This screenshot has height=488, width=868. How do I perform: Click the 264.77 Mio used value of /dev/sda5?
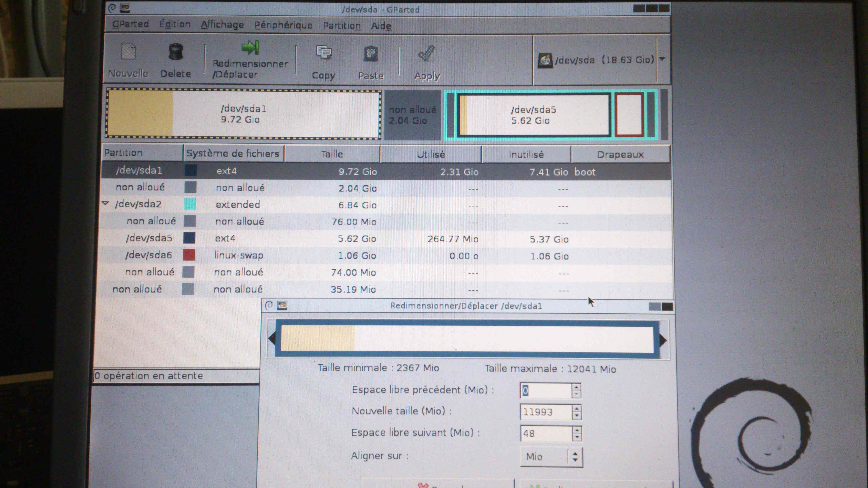point(453,239)
